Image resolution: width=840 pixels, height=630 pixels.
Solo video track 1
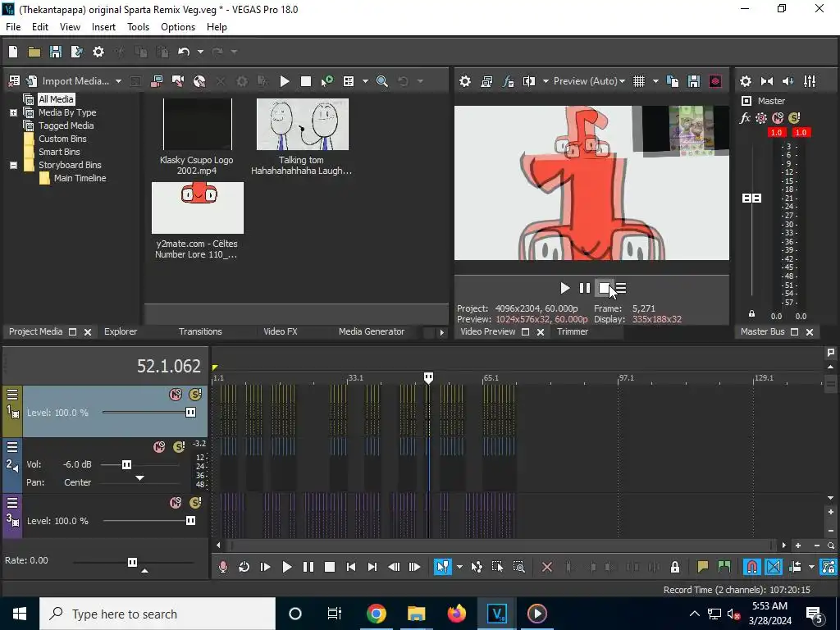pos(195,395)
